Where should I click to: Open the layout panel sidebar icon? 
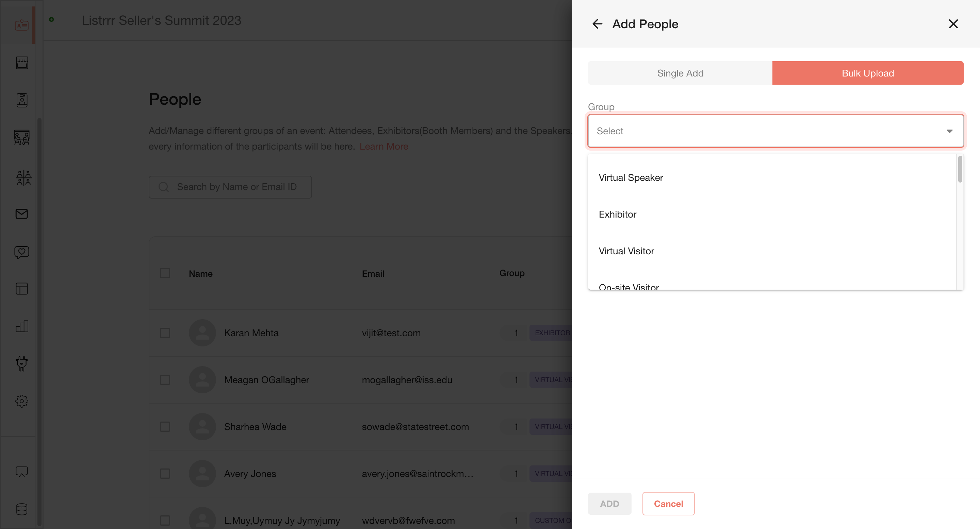[x=22, y=289]
